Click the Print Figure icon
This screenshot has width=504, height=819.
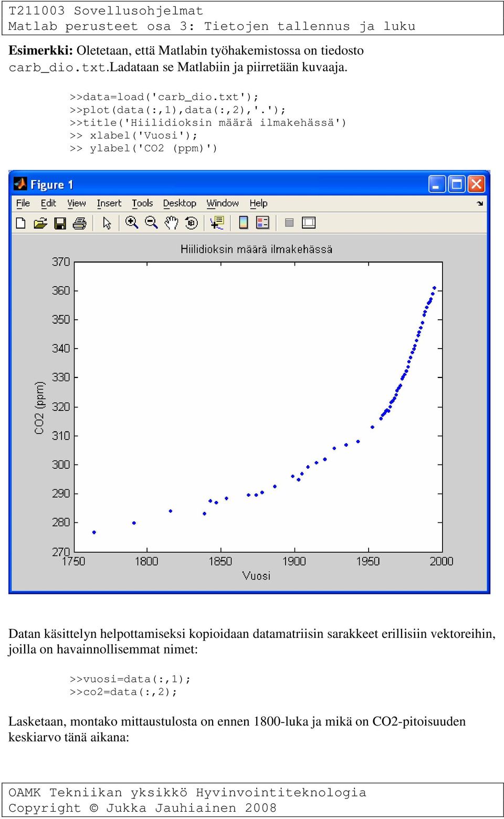coord(79,223)
